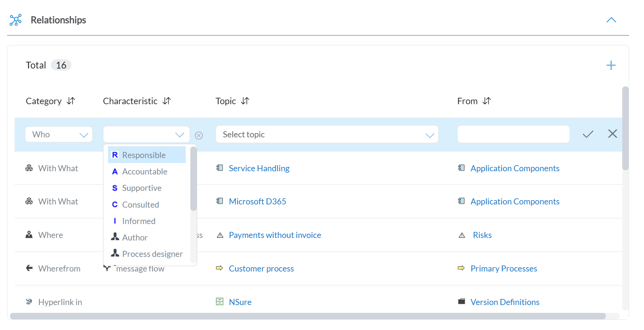Open the Payments without invoice link
The height and width of the screenshot is (330, 644).
point(274,235)
